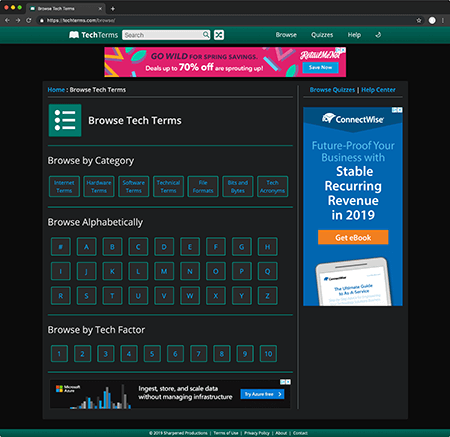This screenshot has height=437, width=450.
Task: Open the browser profile avatar
Action: pos(432,20)
